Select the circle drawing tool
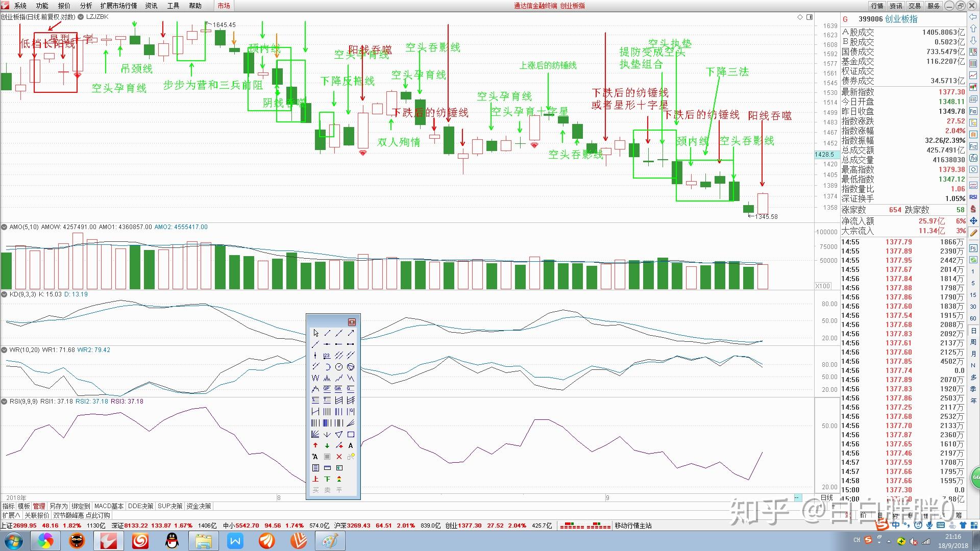The width and height of the screenshot is (980, 551). coord(339,366)
